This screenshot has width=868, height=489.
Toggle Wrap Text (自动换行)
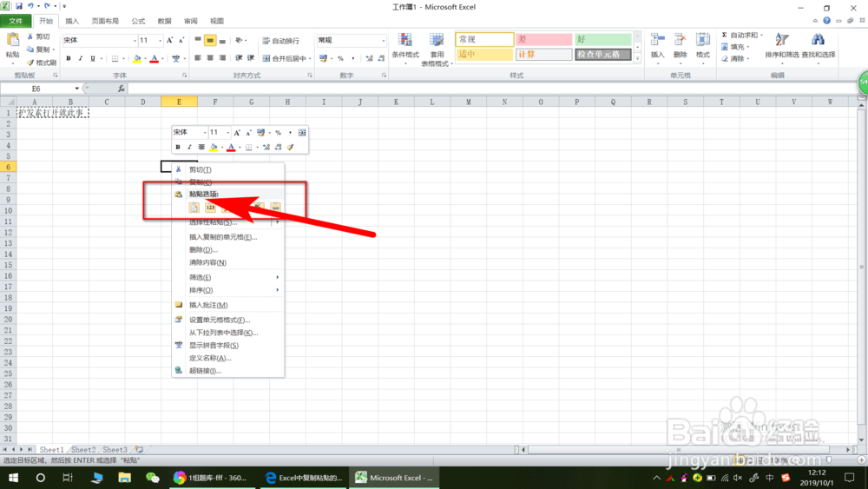coord(280,41)
